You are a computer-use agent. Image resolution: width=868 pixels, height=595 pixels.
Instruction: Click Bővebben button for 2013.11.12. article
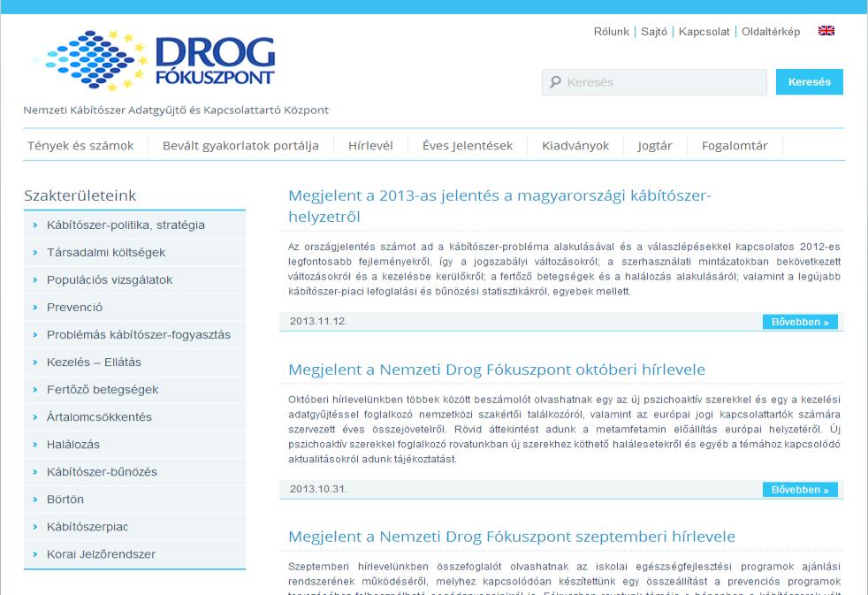point(800,322)
